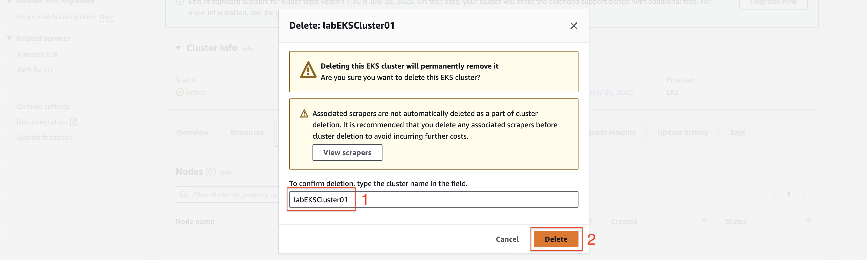This screenshot has height=260, width=868.
Task: Open Amazon ECR link
Action: 37,54
